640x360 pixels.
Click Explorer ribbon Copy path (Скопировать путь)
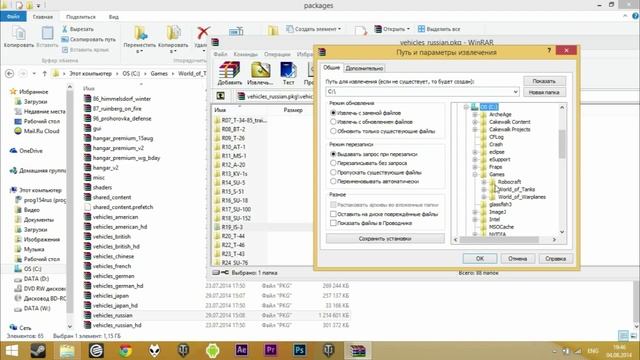(88, 39)
